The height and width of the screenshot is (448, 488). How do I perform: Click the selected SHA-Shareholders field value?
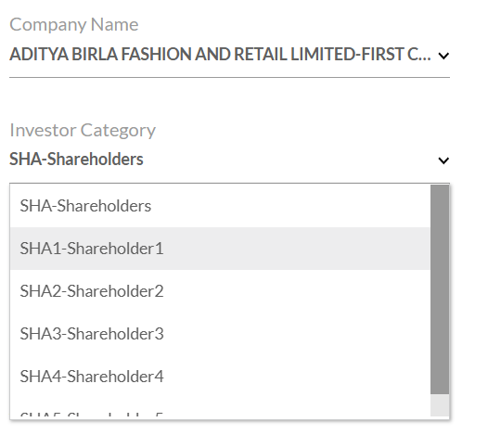pos(76,160)
